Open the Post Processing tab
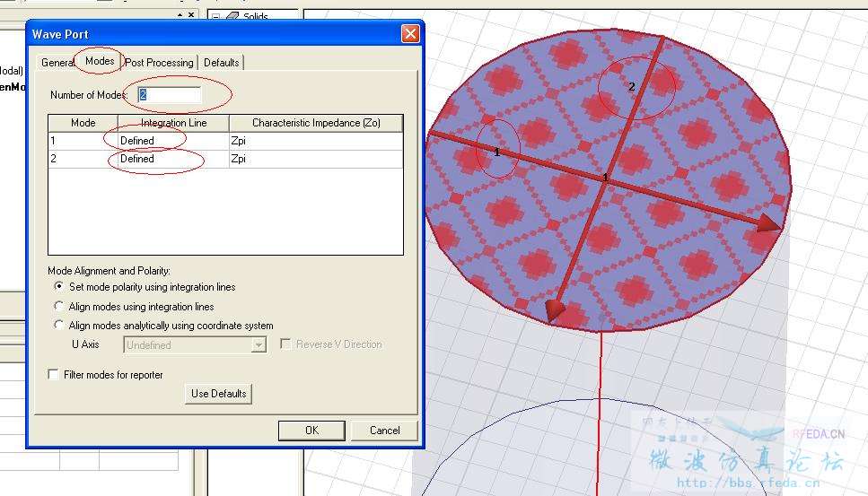 159,63
